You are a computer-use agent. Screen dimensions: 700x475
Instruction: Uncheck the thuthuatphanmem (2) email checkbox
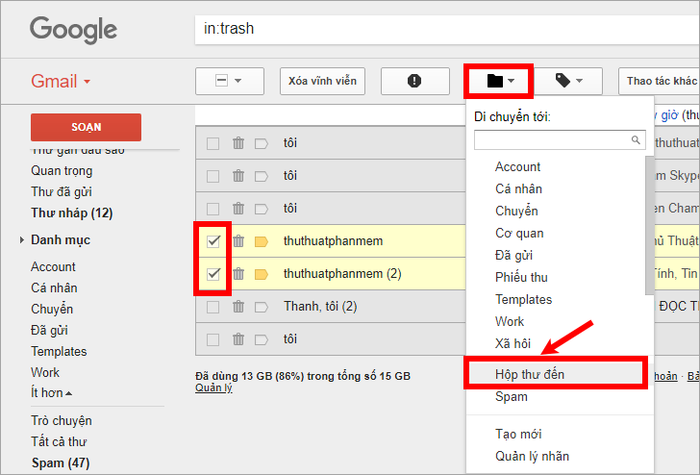(x=213, y=274)
